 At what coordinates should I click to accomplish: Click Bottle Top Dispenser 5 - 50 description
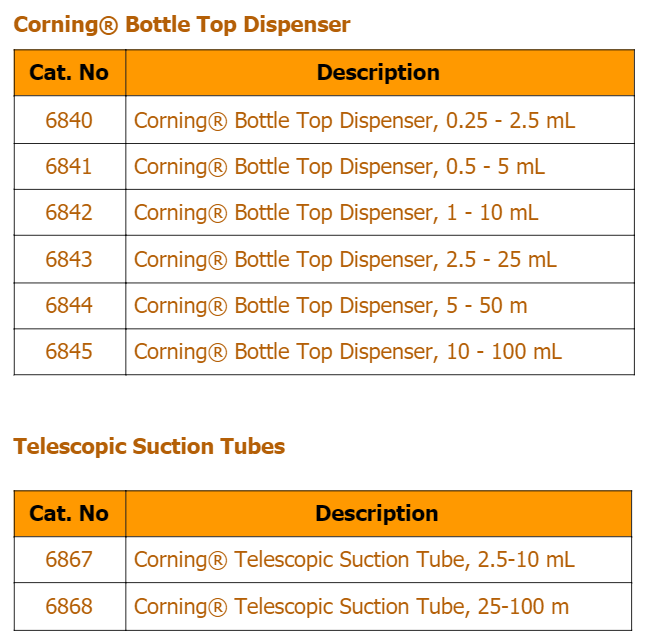[330, 306]
